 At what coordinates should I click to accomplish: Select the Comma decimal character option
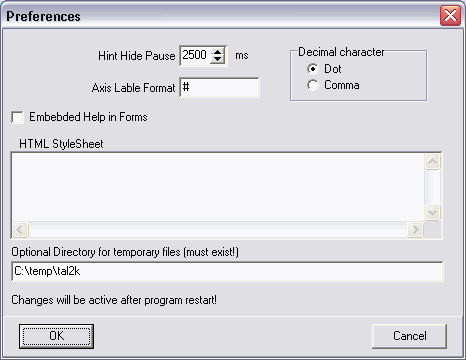(x=313, y=85)
